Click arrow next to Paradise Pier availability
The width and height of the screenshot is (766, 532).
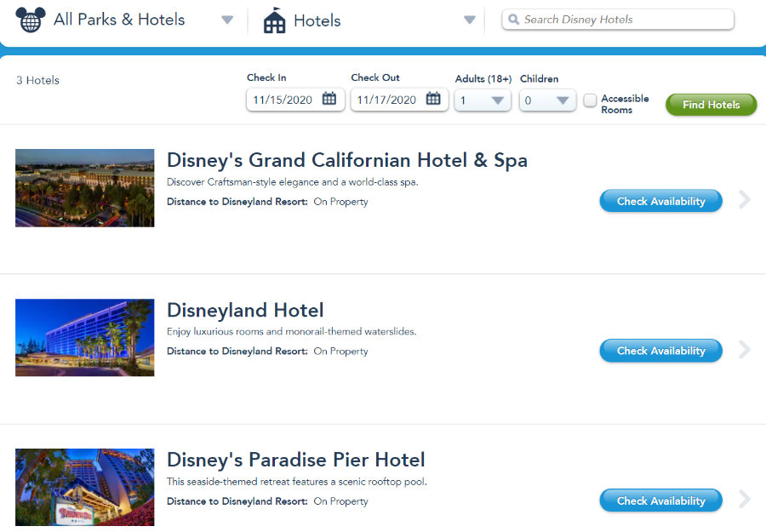click(x=745, y=500)
